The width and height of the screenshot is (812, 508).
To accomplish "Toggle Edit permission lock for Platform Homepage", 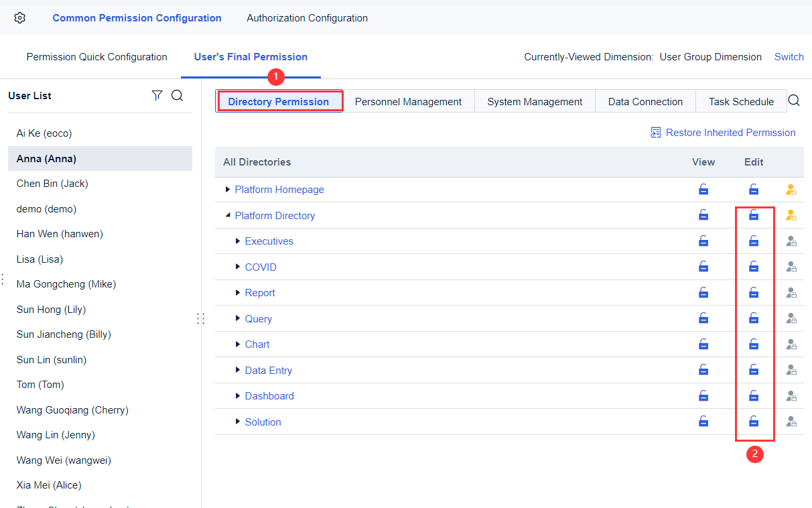I will coord(754,190).
